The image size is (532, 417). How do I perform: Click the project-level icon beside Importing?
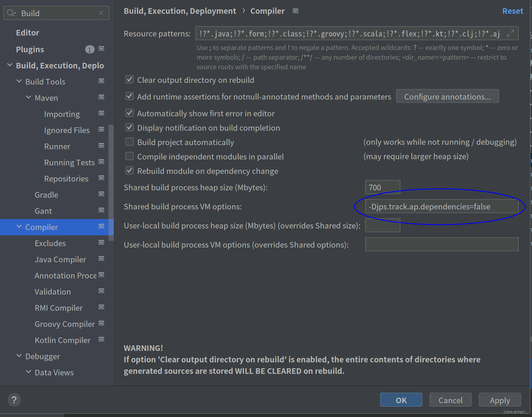point(101,113)
